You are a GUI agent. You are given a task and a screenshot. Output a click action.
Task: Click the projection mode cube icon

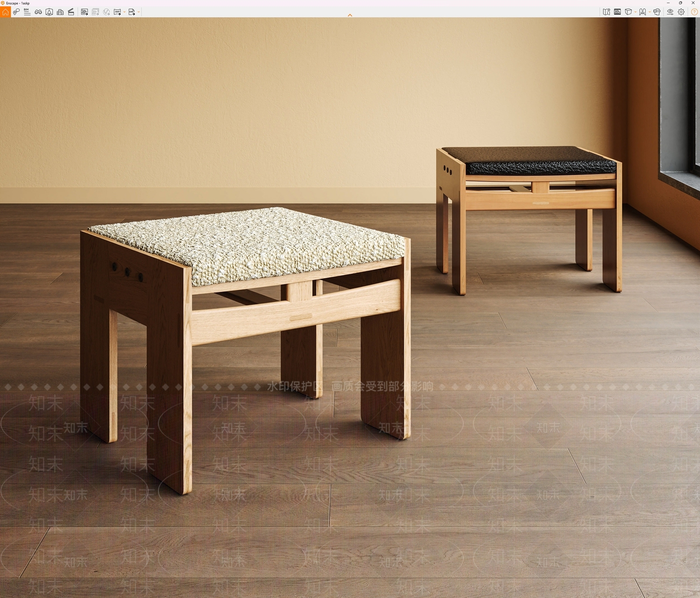pyautogui.click(x=628, y=12)
